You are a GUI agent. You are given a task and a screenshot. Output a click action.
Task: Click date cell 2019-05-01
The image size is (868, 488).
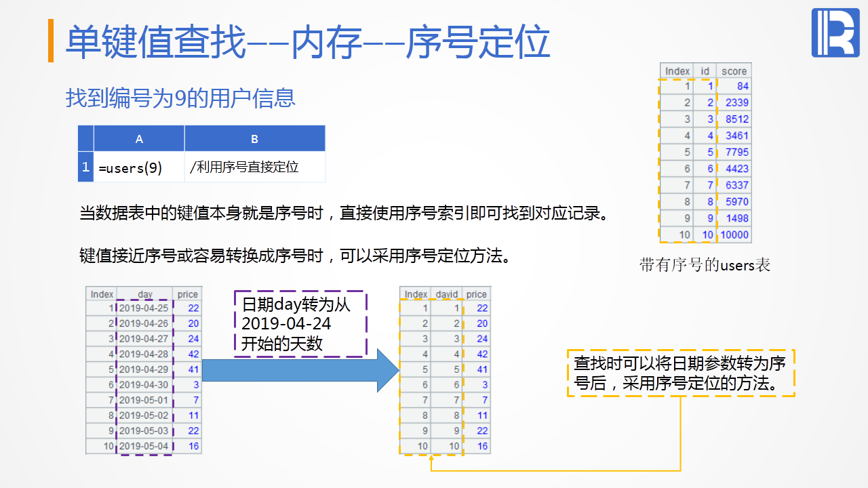(x=144, y=400)
